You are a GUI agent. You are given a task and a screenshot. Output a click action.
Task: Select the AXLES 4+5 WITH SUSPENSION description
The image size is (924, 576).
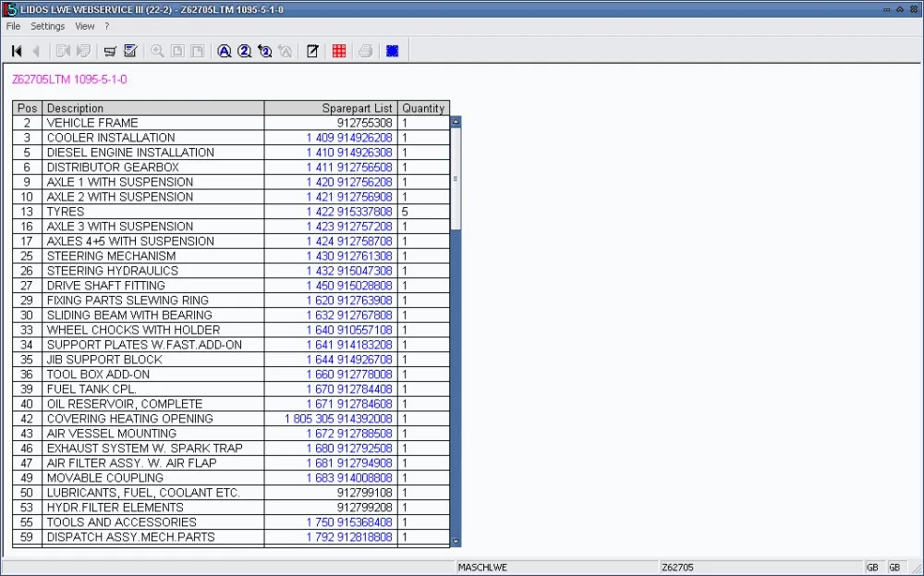[x=130, y=241]
